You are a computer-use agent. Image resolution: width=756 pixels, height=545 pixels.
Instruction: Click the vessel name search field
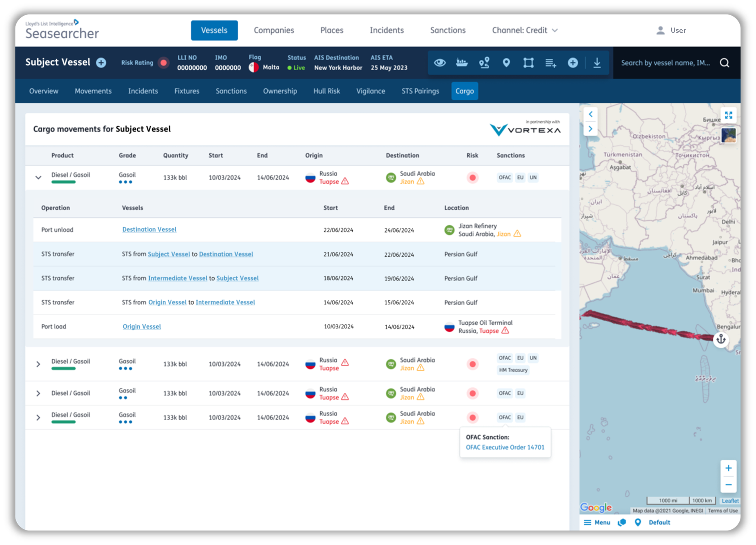pos(665,63)
